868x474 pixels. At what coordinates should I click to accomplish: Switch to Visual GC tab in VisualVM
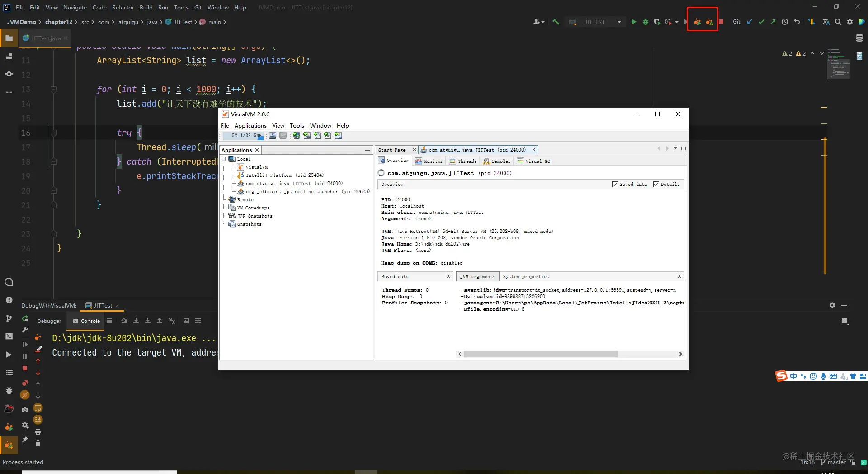click(534, 161)
